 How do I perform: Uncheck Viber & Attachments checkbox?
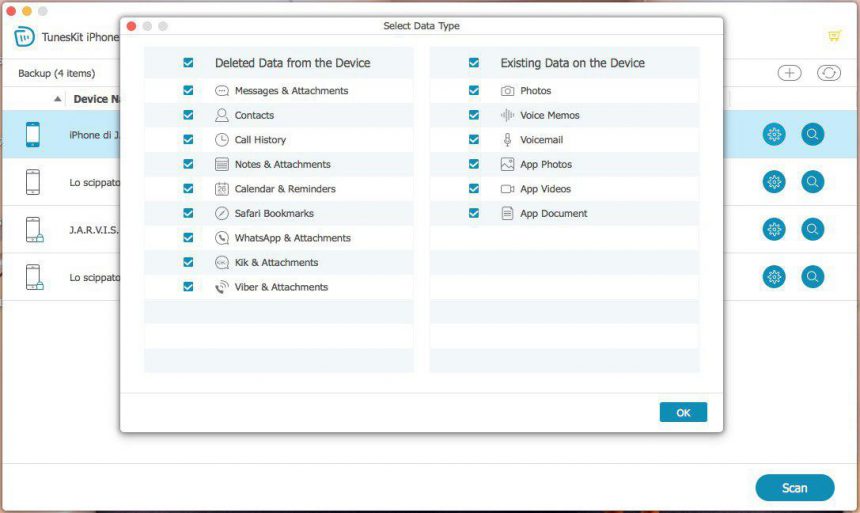188,287
